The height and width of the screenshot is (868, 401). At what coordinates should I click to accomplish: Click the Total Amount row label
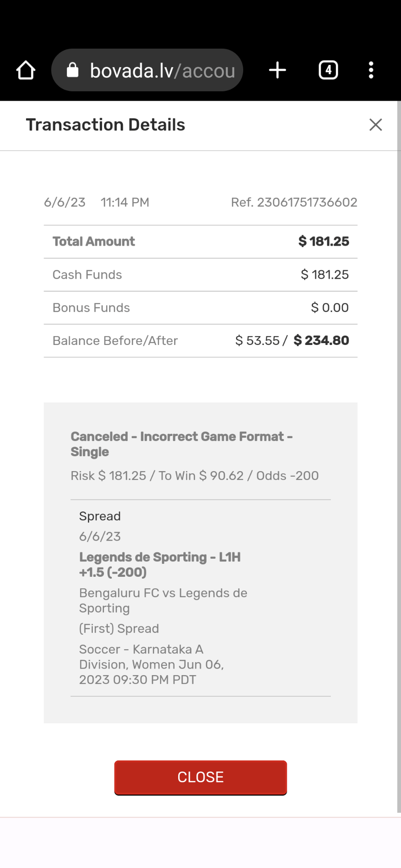coord(94,242)
